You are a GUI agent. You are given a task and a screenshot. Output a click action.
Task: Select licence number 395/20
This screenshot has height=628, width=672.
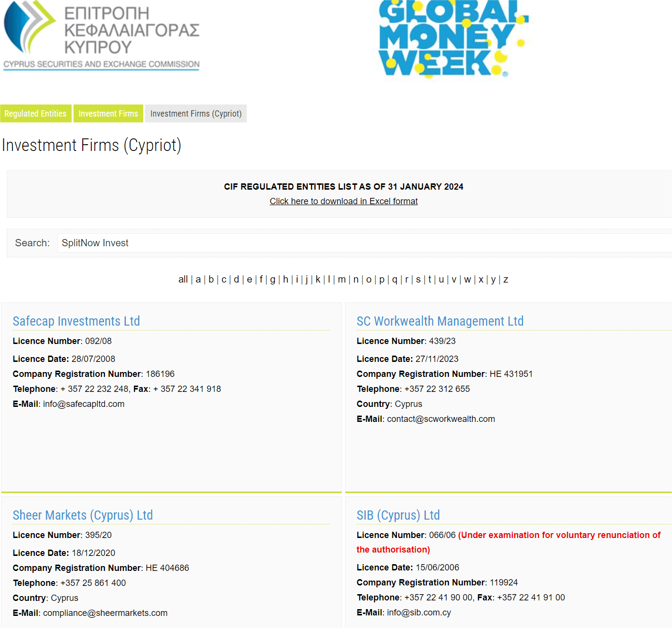98,535
